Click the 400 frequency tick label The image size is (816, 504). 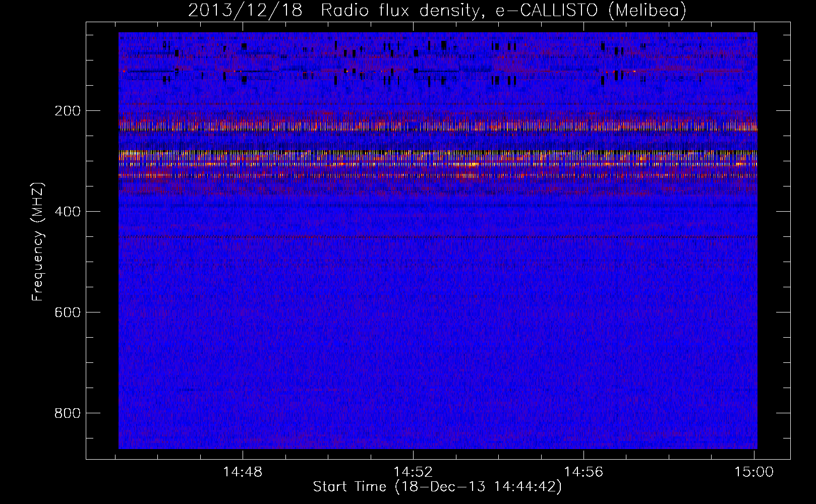pos(68,212)
